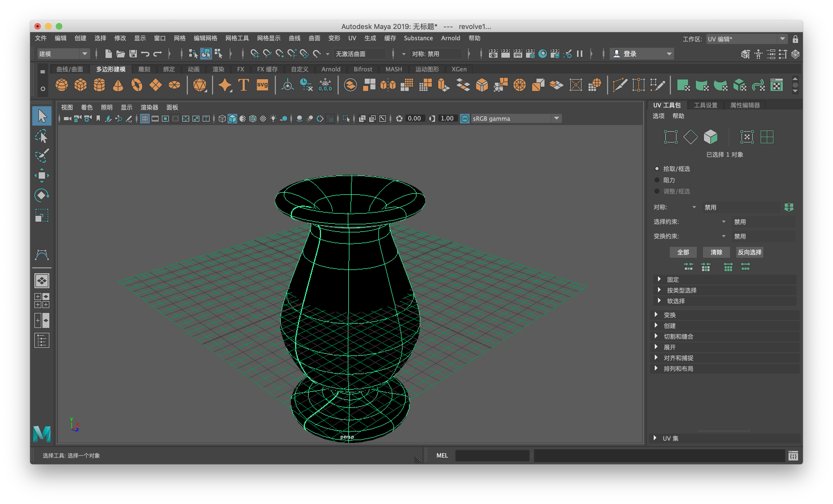The width and height of the screenshot is (833, 504).
Task: Activate the Paint selection tool
Action: 42,155
